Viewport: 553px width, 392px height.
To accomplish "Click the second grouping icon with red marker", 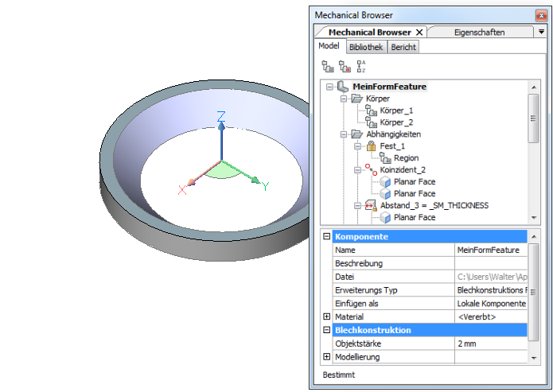I will click(344, 67).
